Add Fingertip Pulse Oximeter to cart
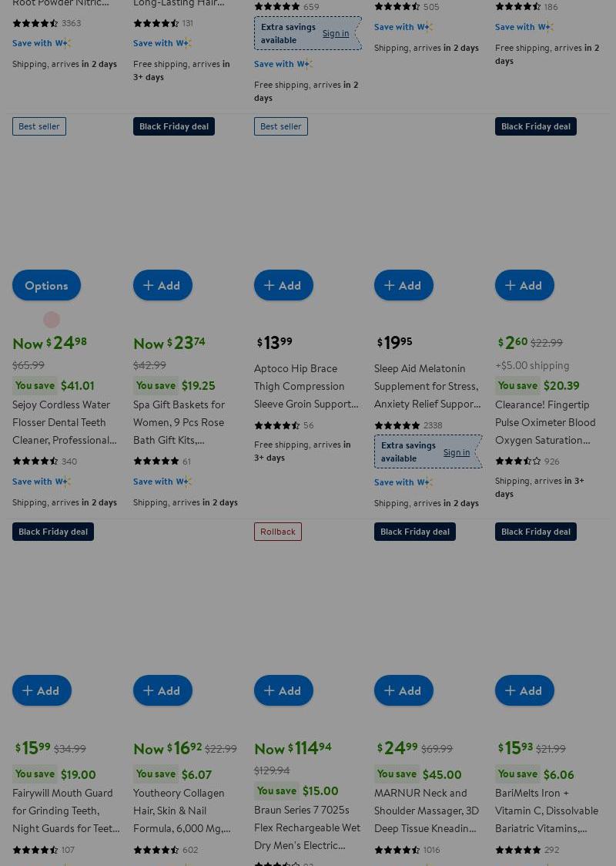Screen dimensions: 616x866 (x=524, y=285)
